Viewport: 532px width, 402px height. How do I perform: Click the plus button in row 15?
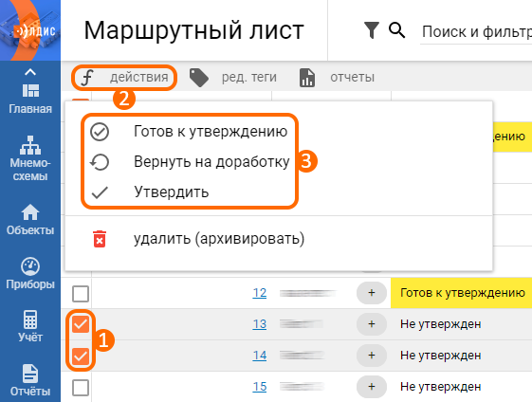(372, 387)
